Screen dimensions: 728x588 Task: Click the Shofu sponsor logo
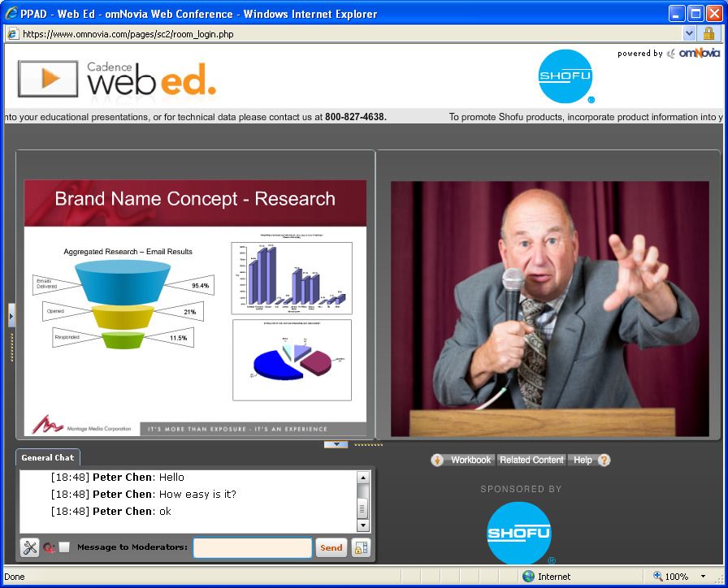pyautogui.click(x=520, y=534)
